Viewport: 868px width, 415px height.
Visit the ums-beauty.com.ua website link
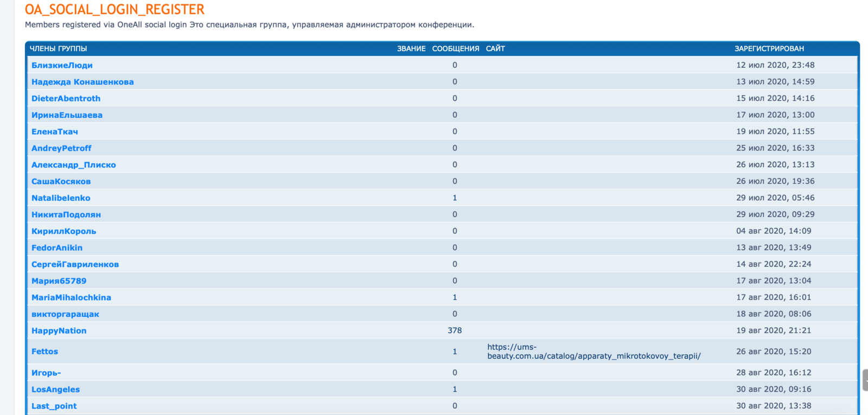click(594, 352)
